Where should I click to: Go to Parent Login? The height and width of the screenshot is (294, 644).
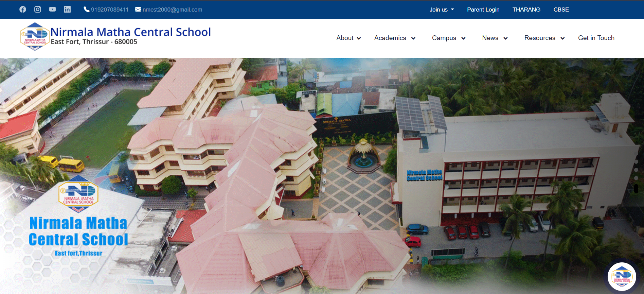point(483,10)
